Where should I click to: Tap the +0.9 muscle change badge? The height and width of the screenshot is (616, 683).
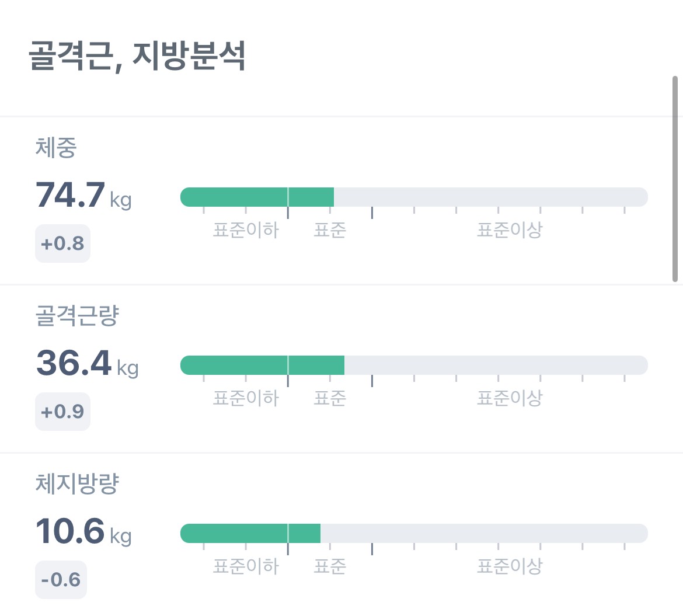point(62,412)
